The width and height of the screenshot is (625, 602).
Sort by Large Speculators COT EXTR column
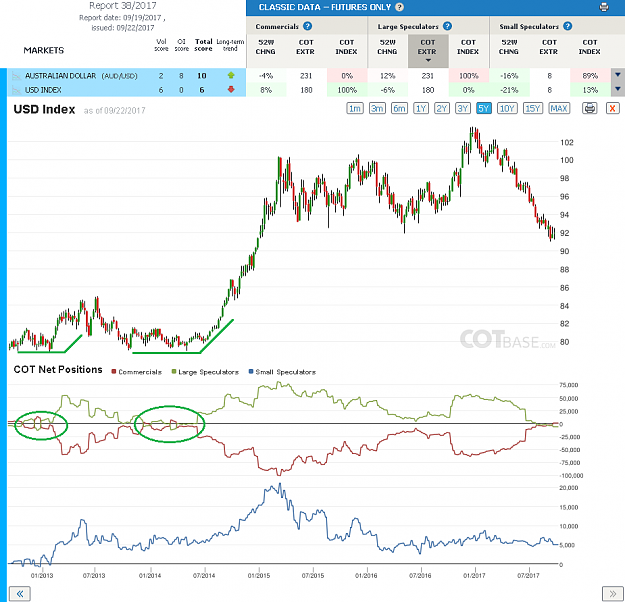pyautogui.click(x=428, y=51)
